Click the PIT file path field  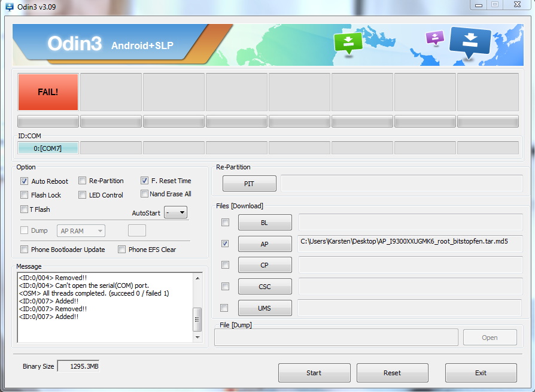pyautogui.click(x=402, y=184)
